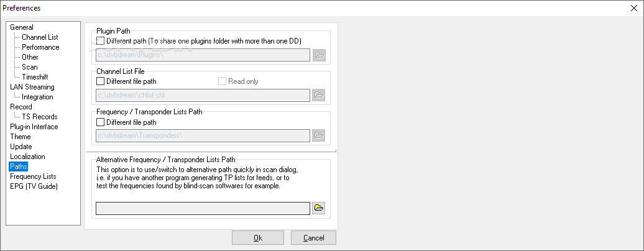Select General in the preferences tree
The width and height of the screenshot is (644, 251).
(22, 27)
